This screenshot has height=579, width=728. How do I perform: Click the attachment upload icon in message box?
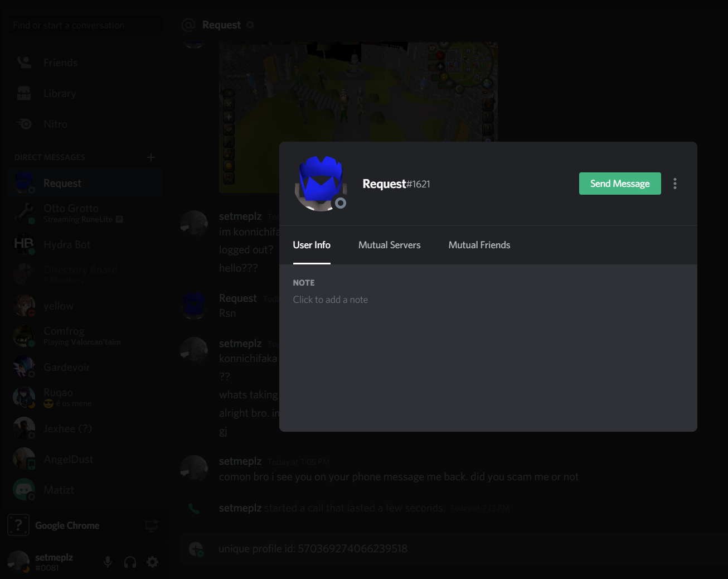(196, 549)
